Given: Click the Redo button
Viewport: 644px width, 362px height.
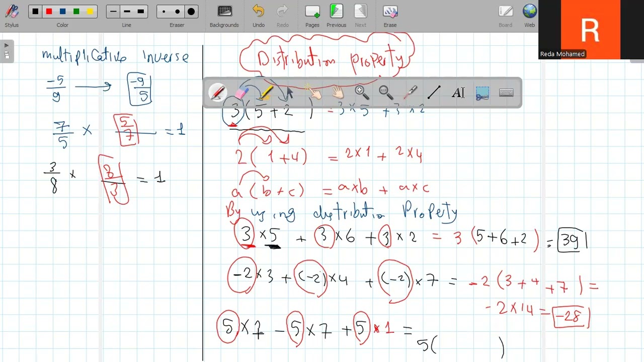Looking at the screenshot, I should tap(283, 16).
